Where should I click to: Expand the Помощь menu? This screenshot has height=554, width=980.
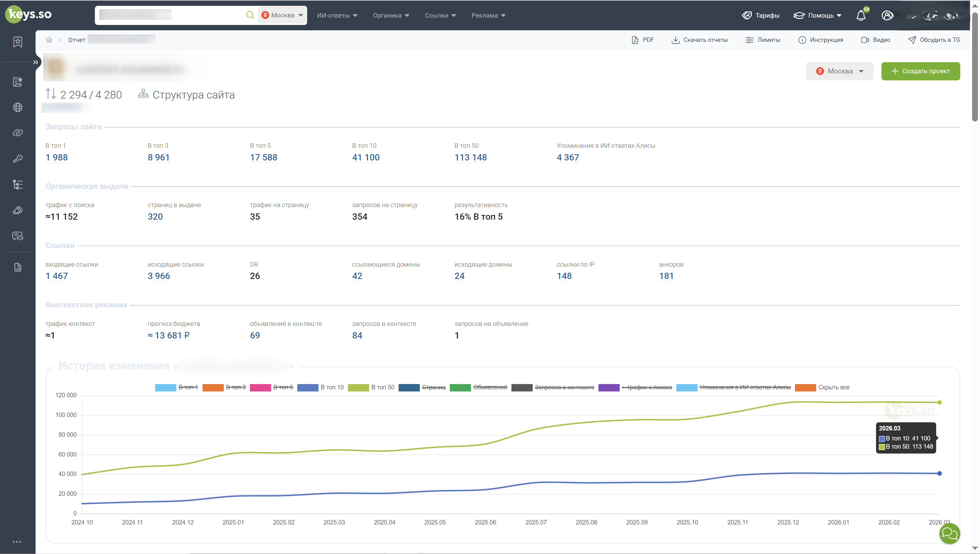[817, 16]
